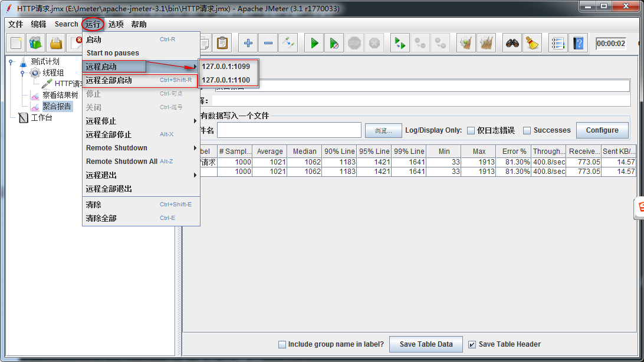Click the Save Table Data button
The image size is (644, 362).
tap(426, 344)
